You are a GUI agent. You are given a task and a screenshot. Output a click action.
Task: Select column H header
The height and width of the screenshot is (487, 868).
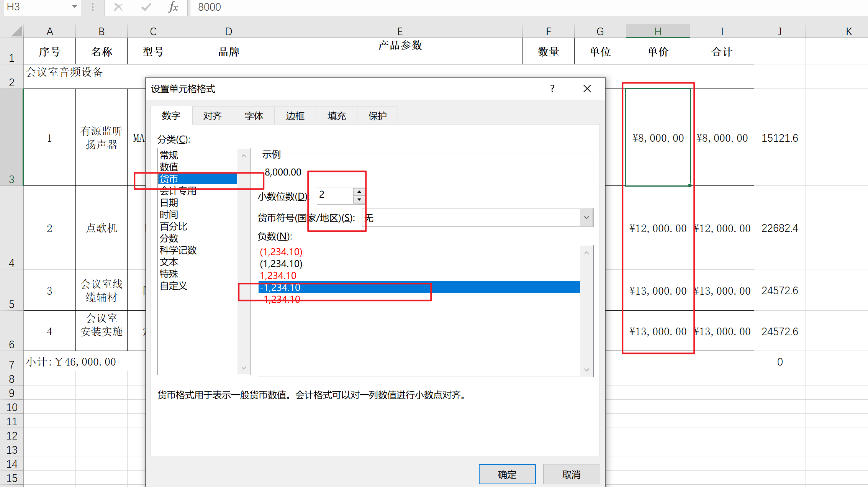point(658,31)
